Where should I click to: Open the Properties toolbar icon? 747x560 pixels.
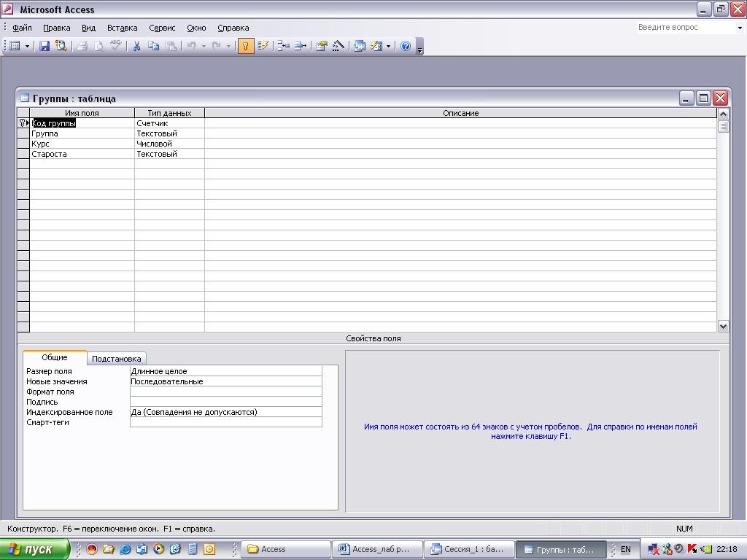click(321, 46)
